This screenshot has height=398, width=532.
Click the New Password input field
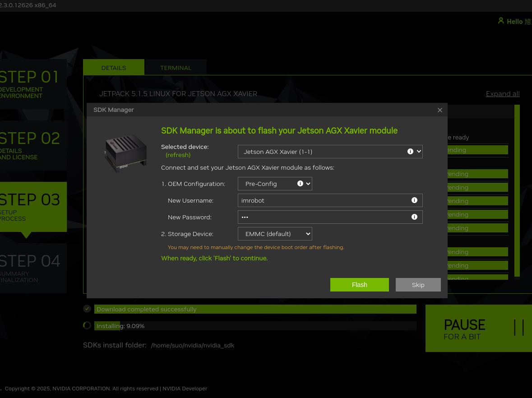click(x=330, y=217)
